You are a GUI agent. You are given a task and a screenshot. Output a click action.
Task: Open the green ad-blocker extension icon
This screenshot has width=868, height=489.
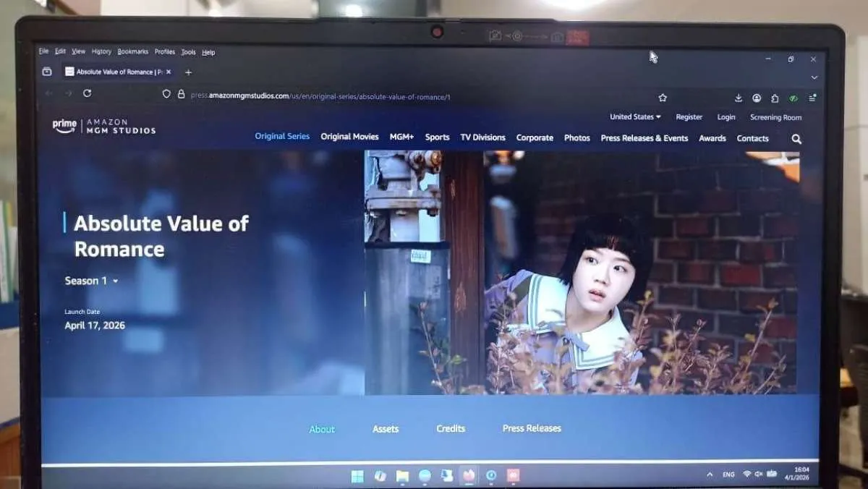tap(793, 98)
